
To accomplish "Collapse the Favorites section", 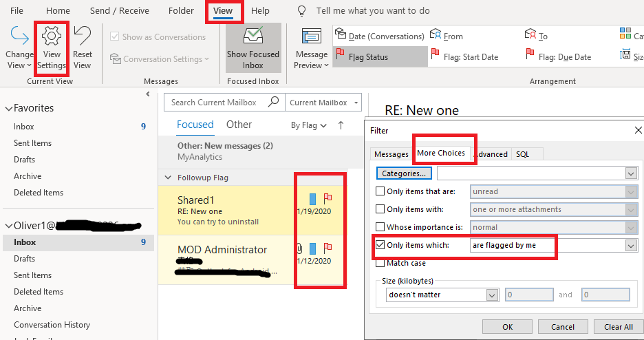I will coord(9,109).
